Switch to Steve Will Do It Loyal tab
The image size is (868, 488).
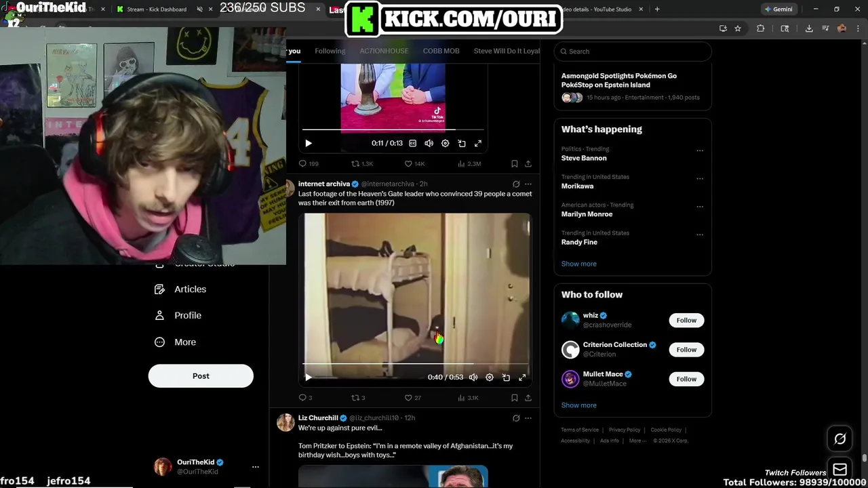click(507, 51)
